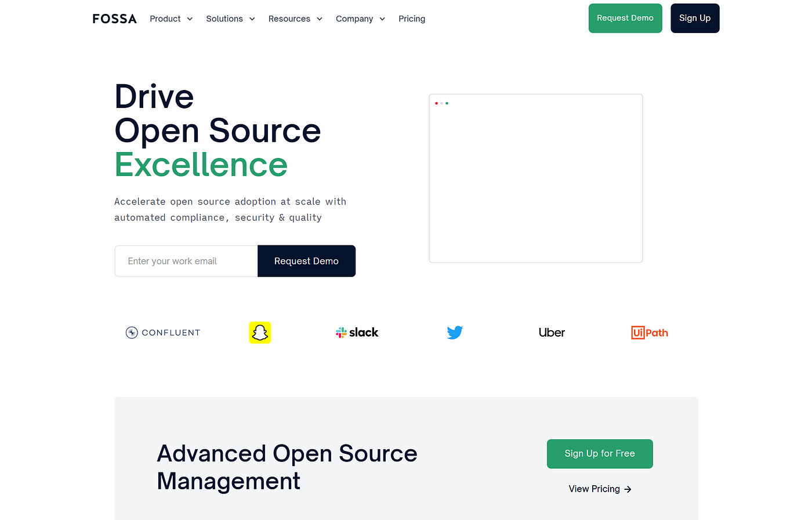Click the Advanced Open Source Management heading
812x520 pixels.
287,468
